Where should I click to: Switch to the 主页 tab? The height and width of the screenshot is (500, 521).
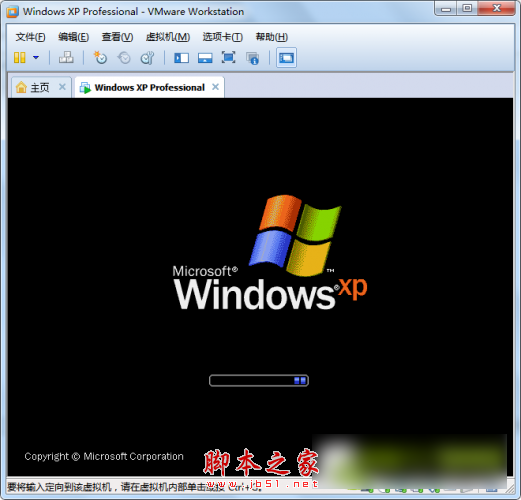pos(40,87)
